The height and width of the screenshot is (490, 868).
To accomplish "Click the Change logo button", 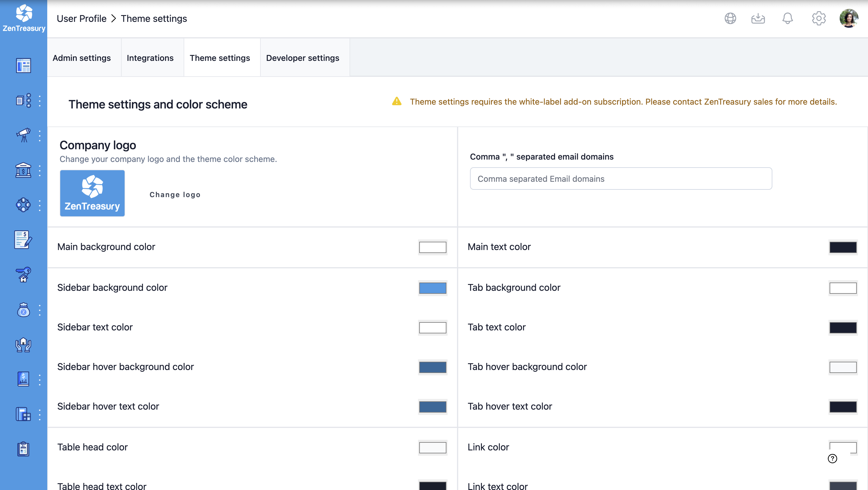I will point(175,194).
